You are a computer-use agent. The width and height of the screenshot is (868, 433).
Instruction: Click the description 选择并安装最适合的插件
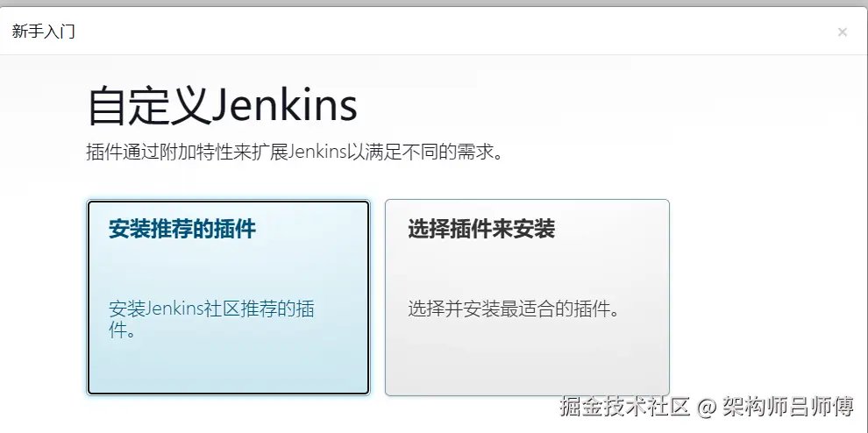click(513, 309)
